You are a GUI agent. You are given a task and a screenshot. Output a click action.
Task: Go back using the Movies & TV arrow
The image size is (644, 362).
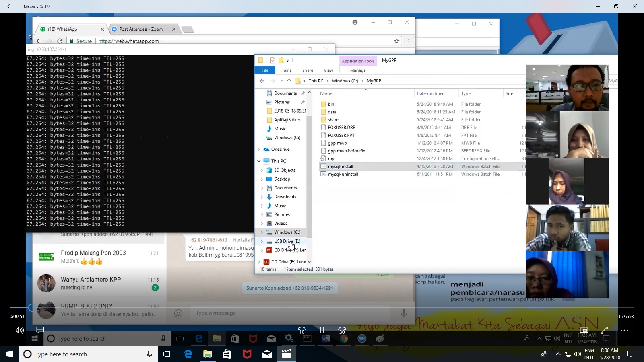click(x=10, y=6)
